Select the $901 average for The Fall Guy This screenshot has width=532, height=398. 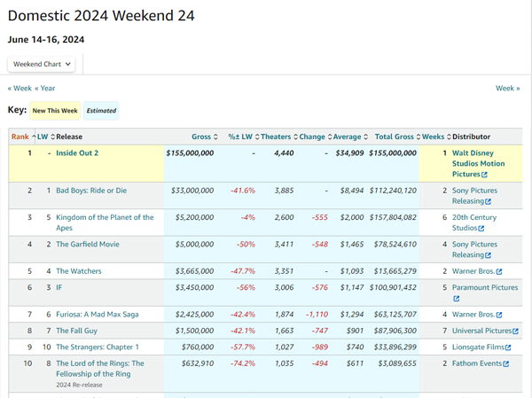(355, 331)
